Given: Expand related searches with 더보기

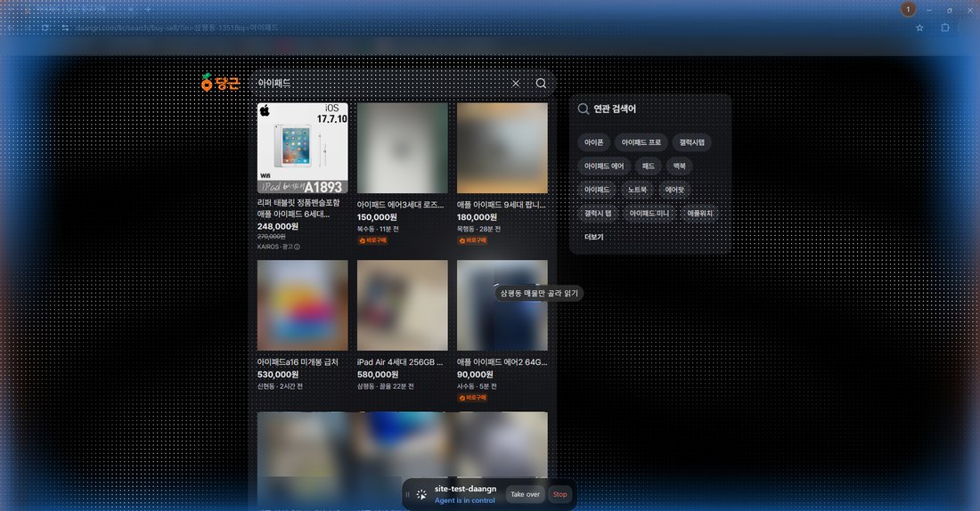Looking at the screenshot, I should point(593,238).
